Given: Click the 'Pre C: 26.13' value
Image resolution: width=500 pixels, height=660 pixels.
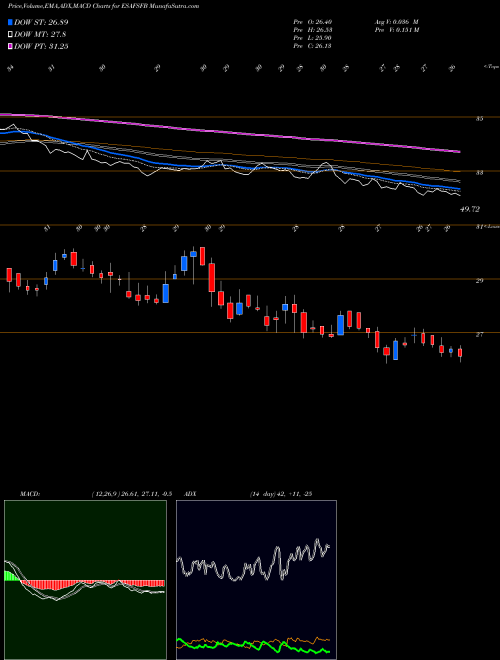Looking at the screenshot, I should pyautogui.click(x=312, y=46).
